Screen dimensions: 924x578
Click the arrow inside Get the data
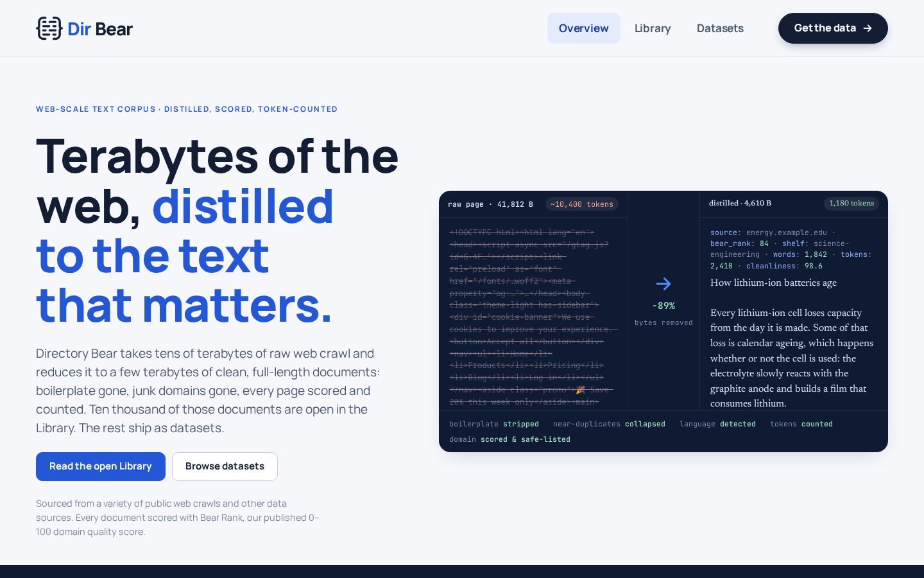click(x=868, y=28)
